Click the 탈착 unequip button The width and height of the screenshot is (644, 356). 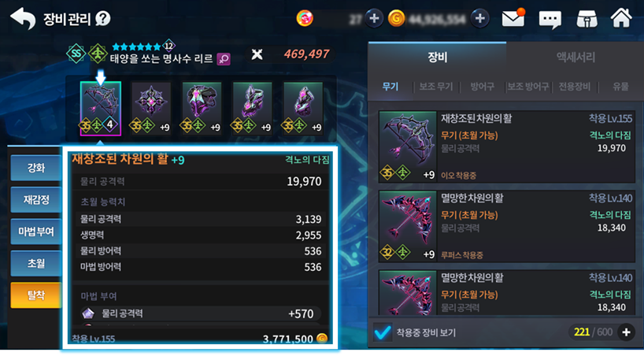pyautogui.click(x=36, y=295)
